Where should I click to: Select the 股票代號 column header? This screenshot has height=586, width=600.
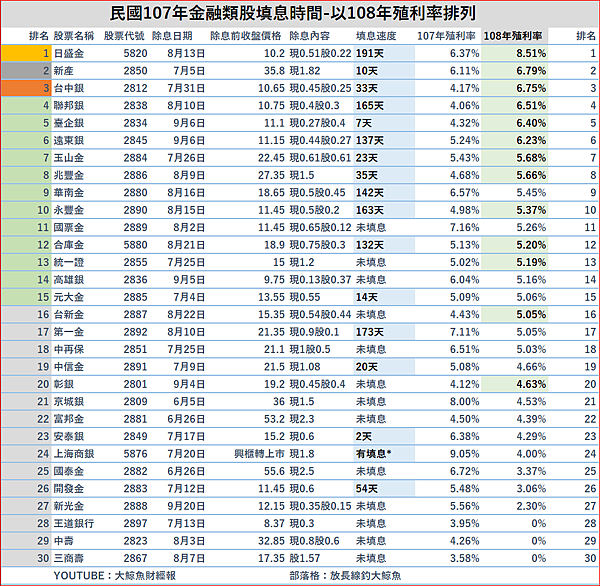(124, 36)
